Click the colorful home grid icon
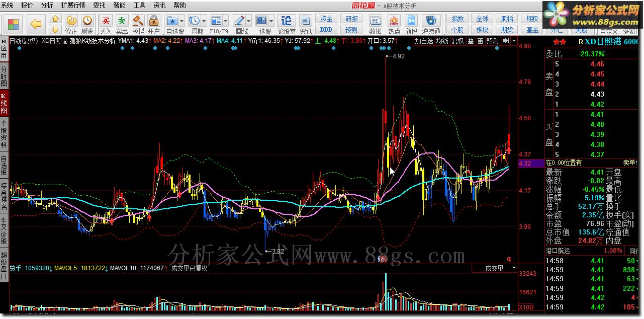 (13, 24)
